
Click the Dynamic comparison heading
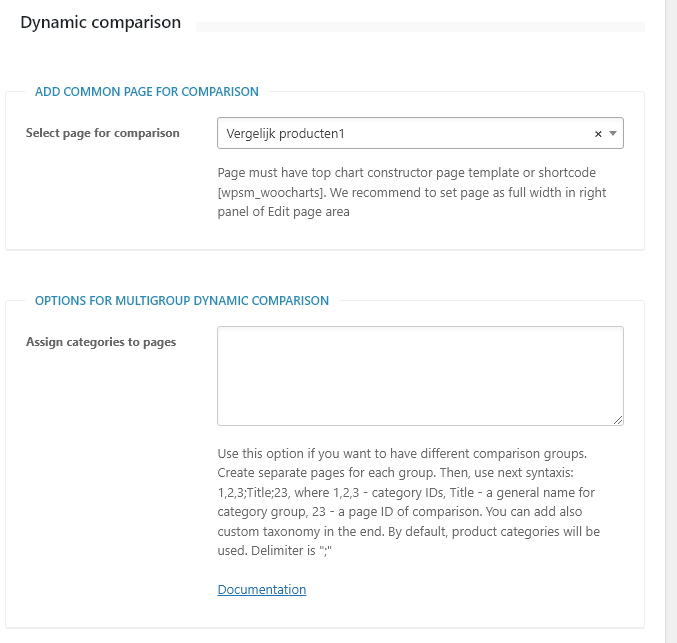100,22
